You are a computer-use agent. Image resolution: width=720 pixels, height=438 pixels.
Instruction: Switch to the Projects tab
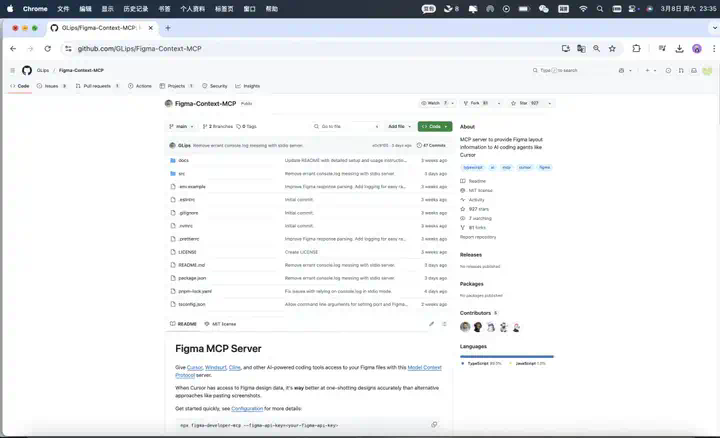(176, 86)
